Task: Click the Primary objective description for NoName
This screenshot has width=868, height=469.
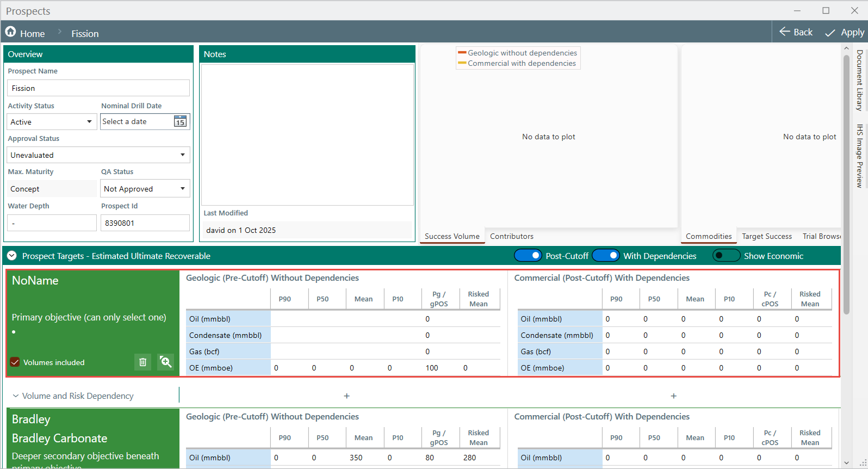Action: coord(89,317)
